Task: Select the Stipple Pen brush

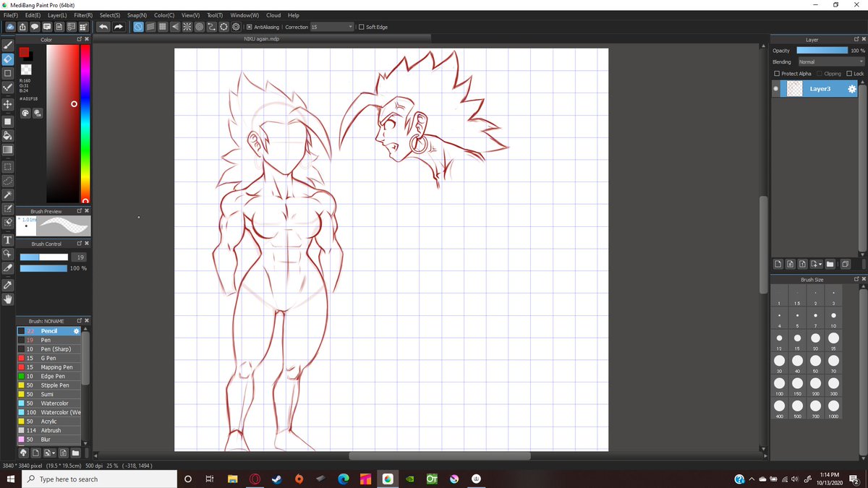Action: click(x=49, y=385)
